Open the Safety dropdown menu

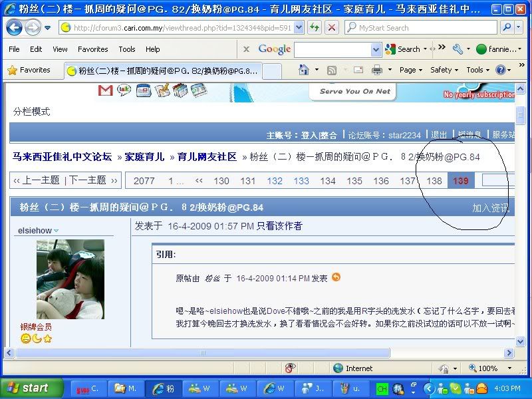(444, 70)
